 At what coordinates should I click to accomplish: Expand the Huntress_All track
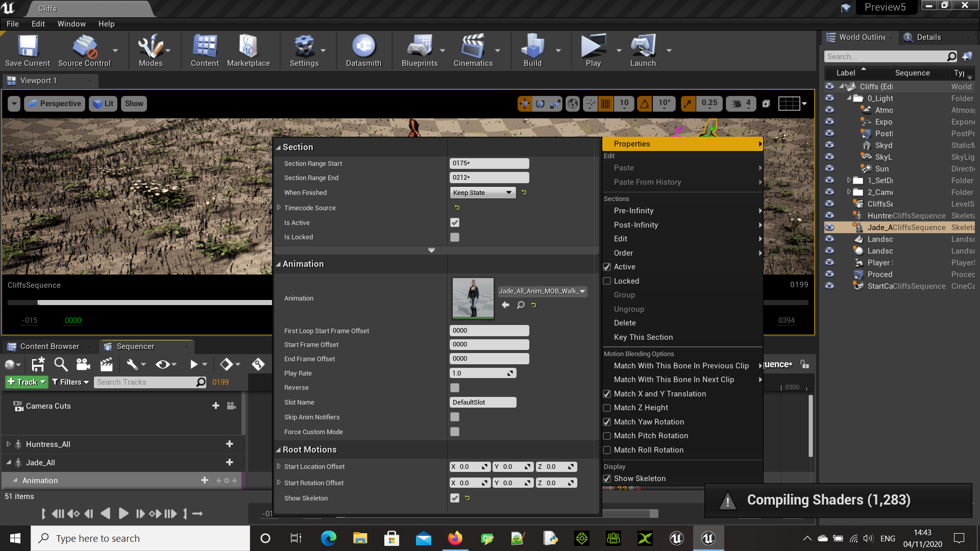point(8,444)
